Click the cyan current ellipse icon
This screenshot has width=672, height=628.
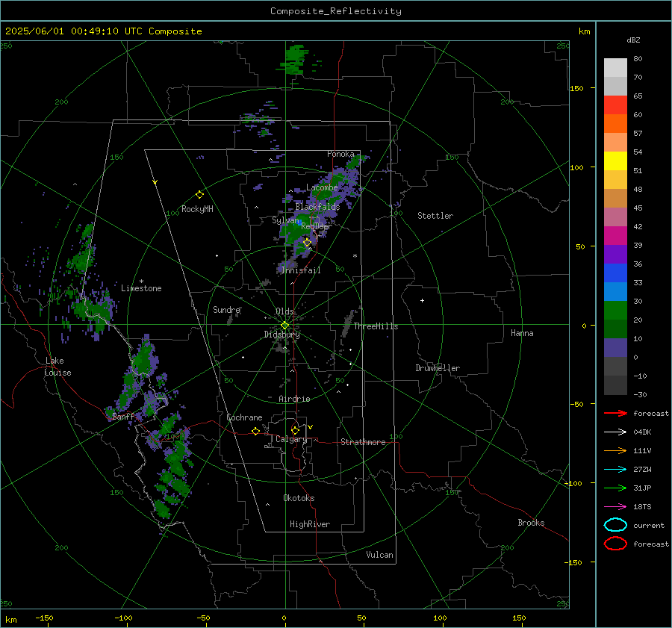click(x=615, y=525)
